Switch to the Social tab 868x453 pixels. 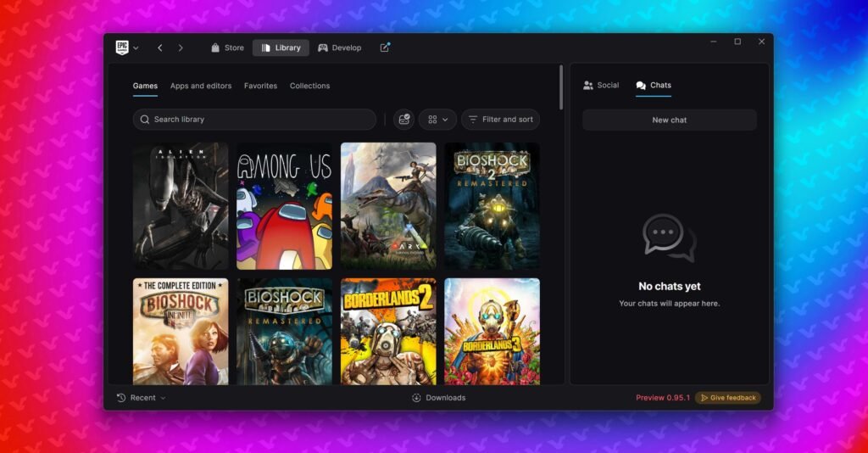[x=601, y=86]
